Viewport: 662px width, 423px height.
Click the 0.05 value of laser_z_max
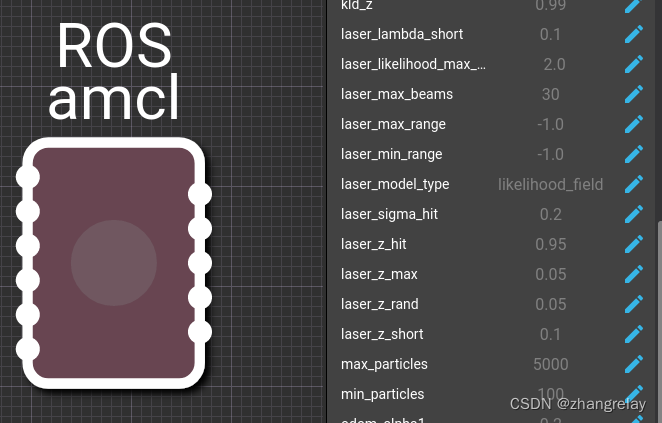(x=551, y=274)
